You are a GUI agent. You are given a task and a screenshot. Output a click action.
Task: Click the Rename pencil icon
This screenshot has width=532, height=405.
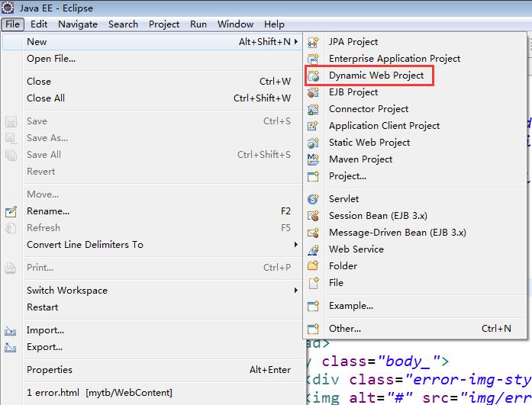(11, 211)
